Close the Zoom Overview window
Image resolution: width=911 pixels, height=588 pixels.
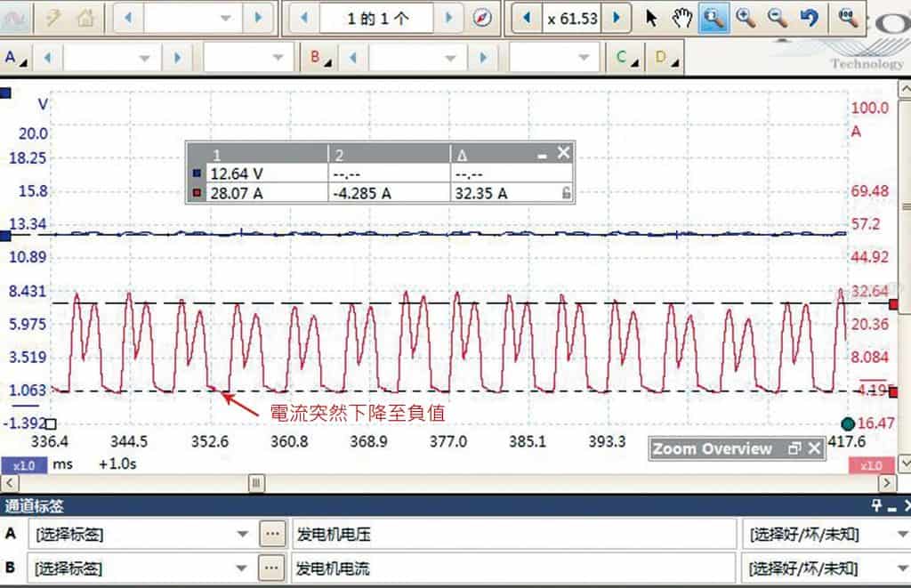pos(815,448)
